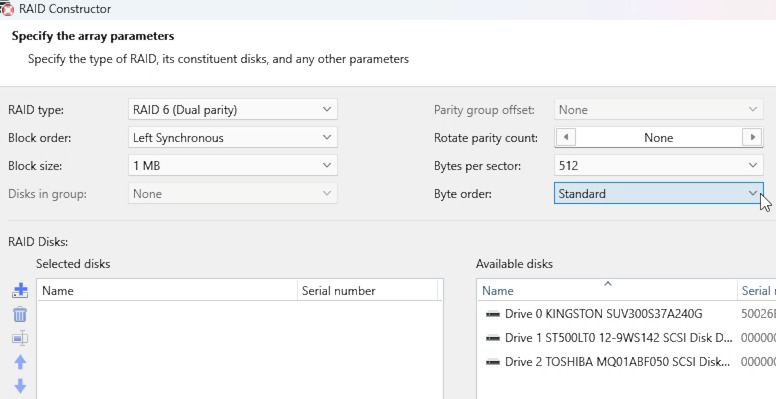
Task: Open the disabled Disks in group dropdown
Action: click(x=233, y=194)
